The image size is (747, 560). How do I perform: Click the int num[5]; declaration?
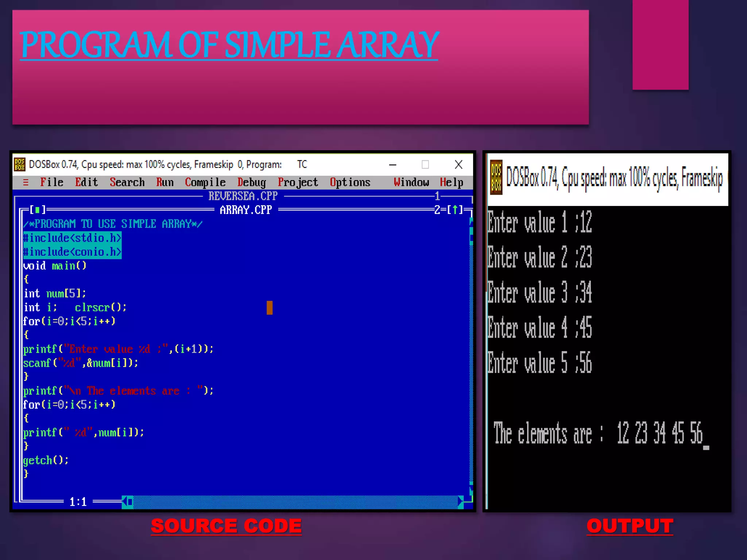click(55, 293)
